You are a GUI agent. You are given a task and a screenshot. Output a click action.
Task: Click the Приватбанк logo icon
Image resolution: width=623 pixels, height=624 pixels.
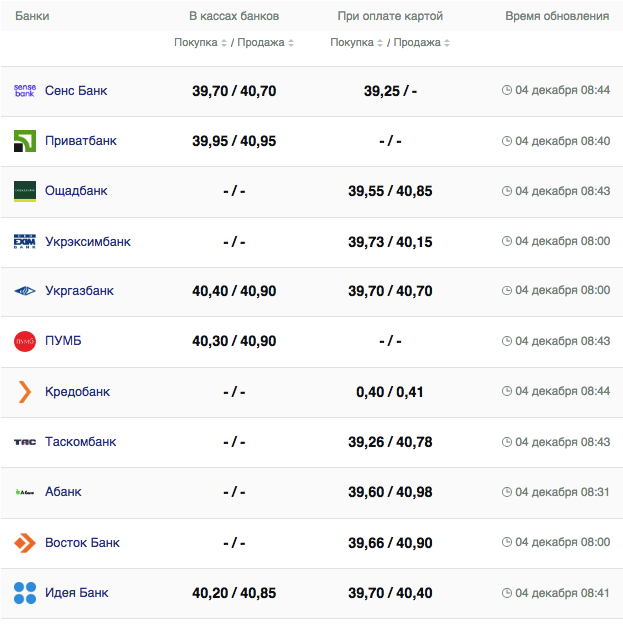point(25,141)
